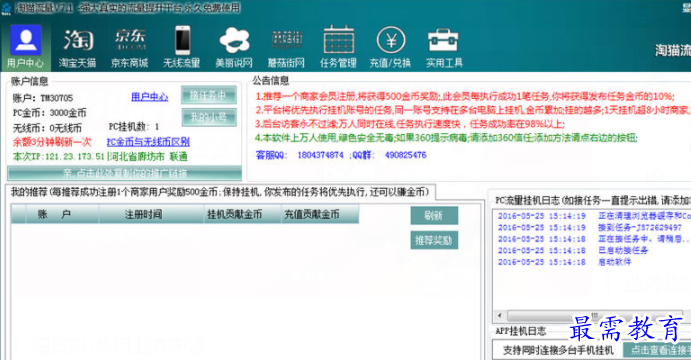Click the app logo in title bar
The image size is (691, 360).
coord(6,8)
